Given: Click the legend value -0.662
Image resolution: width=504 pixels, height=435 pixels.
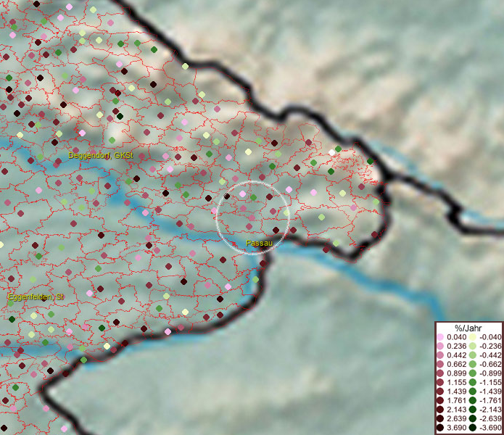Looking at the screenshot, I should pyautogui.click(x=490, y=365).
